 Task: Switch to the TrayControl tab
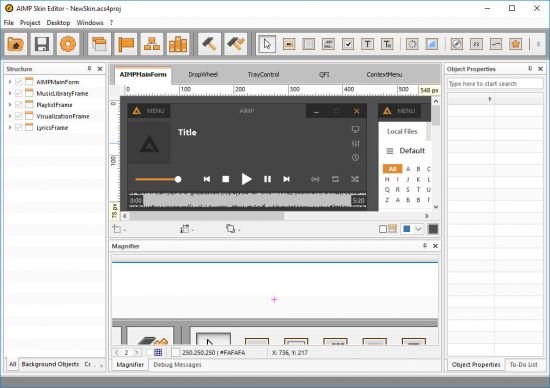263,74
